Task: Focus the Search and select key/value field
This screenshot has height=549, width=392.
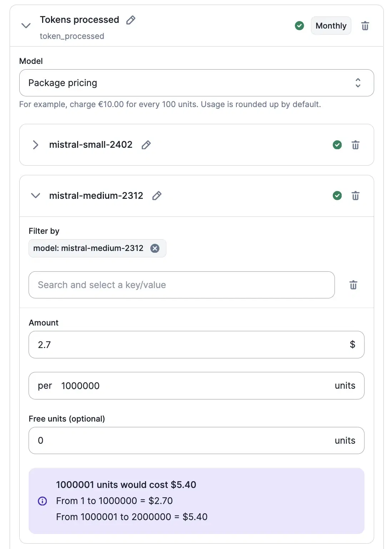Action: tap(181, 285)
